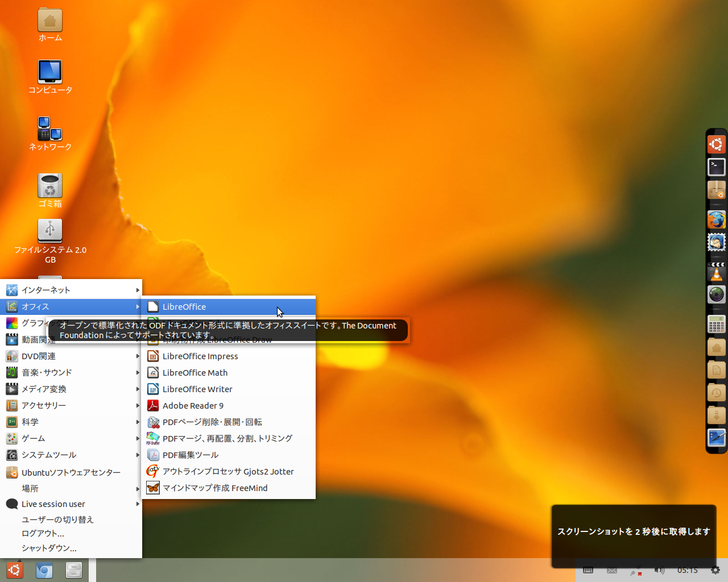Viewport: 728px width, 582px height.
Task: Launch マインドマップ作成 FreeMind
Action: [x=229, y=488]
